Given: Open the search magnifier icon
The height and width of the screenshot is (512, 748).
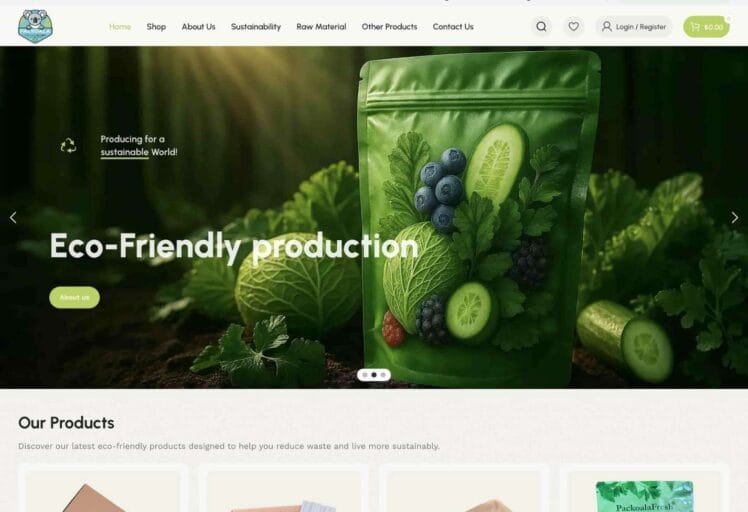Looking at the screenshot, I should click(x=541, y=26).
